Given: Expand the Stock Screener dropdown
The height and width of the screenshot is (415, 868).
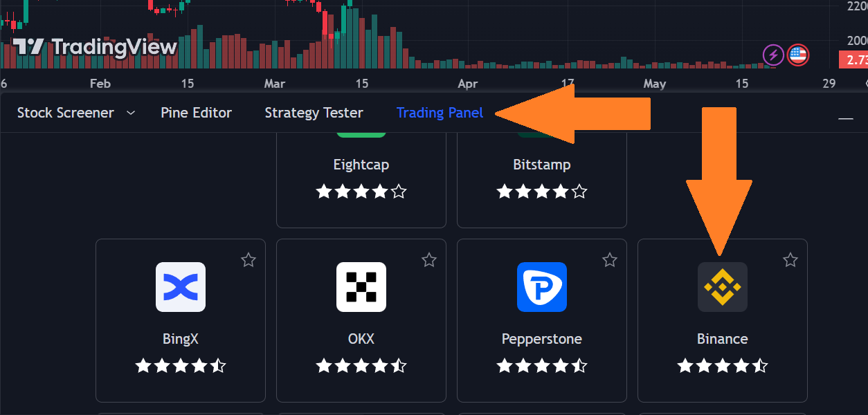Looking at the screenshot, I should [x=131, y=112].
